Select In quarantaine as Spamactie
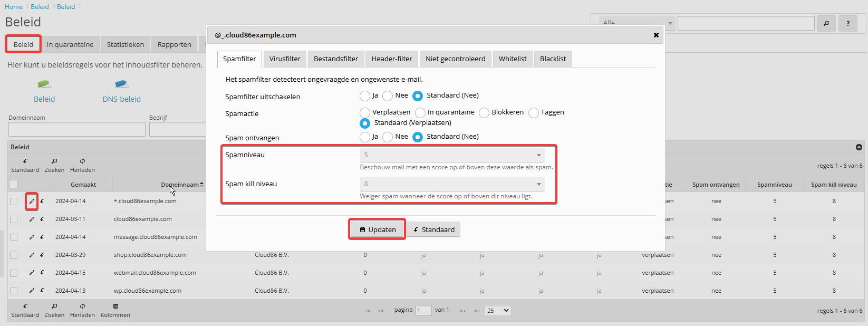This screenshot has height=326, width=868. tap(420, 113)
